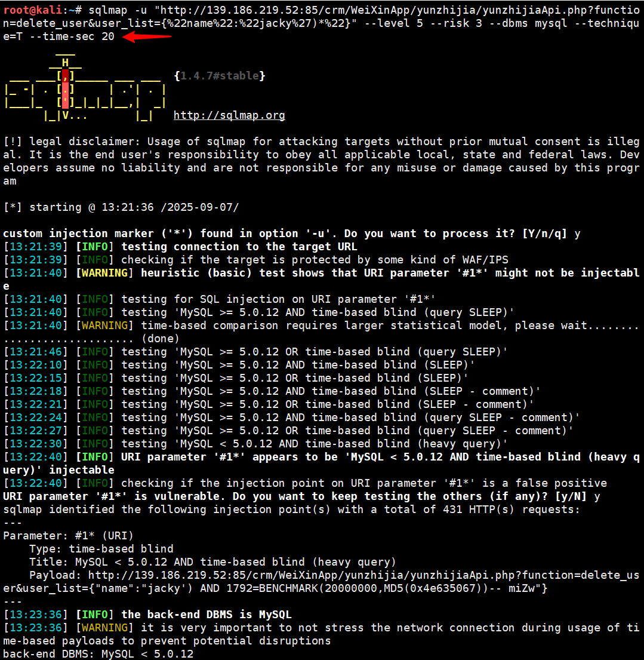Click the 13:21:40 'AND time-based blind (query SLEEP)' line
The height and width of the screenshot is (660, 644).
click(258, 312)
